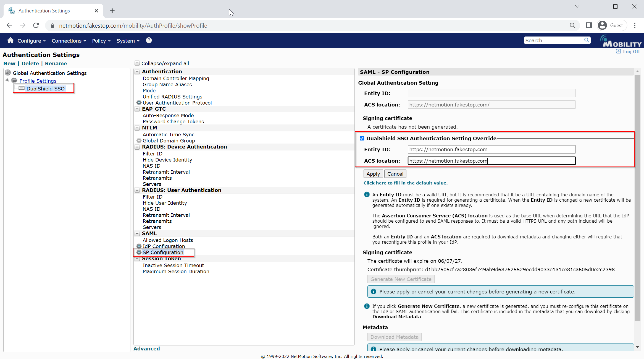This screenshot has width=644, height=359.
Task: Click the search magnifier icon in Mobility bar
Action: point(587,40)
